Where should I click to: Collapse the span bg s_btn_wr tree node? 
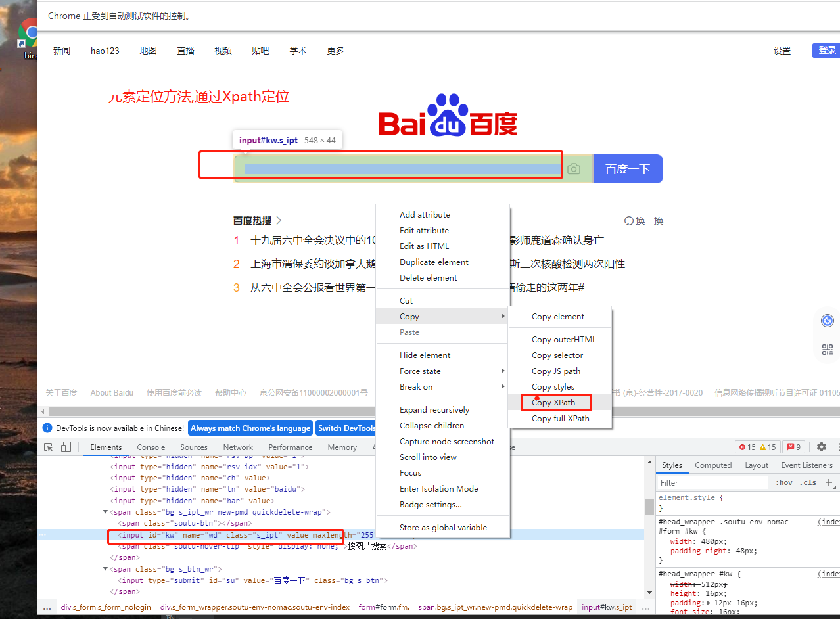click(x=106, y=569)
